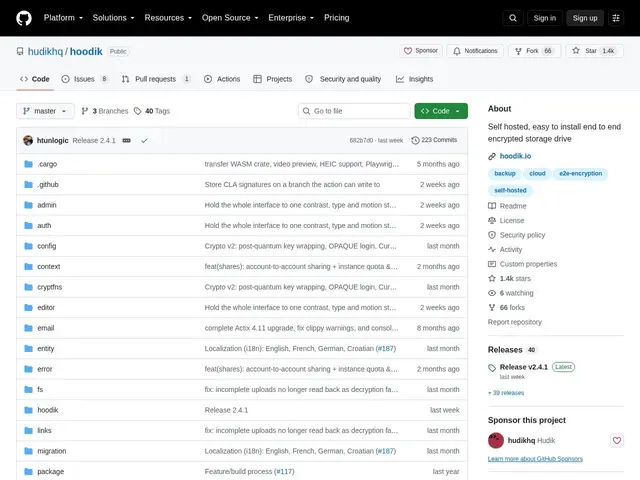Open the hudikhq owner link
Image resolution: width=640 pixels, height=480 pixels.
[45, 51]
